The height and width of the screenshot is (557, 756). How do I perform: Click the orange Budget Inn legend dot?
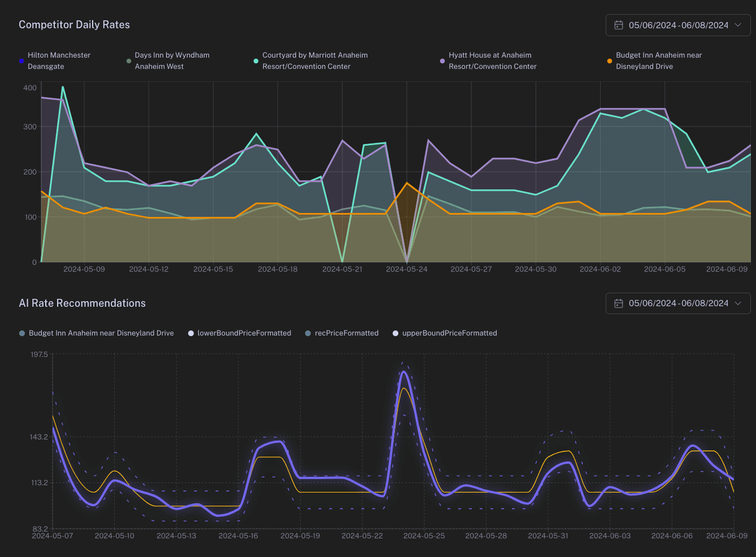[609, 61]
